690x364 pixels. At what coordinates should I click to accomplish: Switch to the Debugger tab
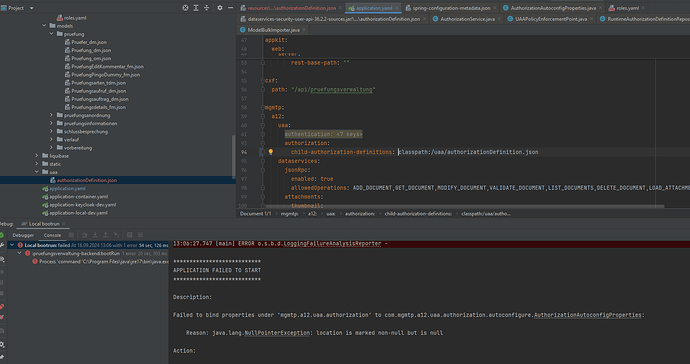[x=23, y=235]
